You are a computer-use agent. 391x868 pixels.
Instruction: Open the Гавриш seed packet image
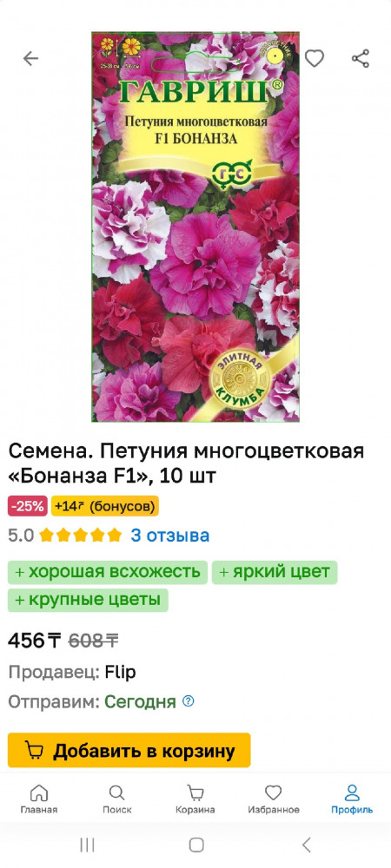pyautogui.click(x=195, y=227)
